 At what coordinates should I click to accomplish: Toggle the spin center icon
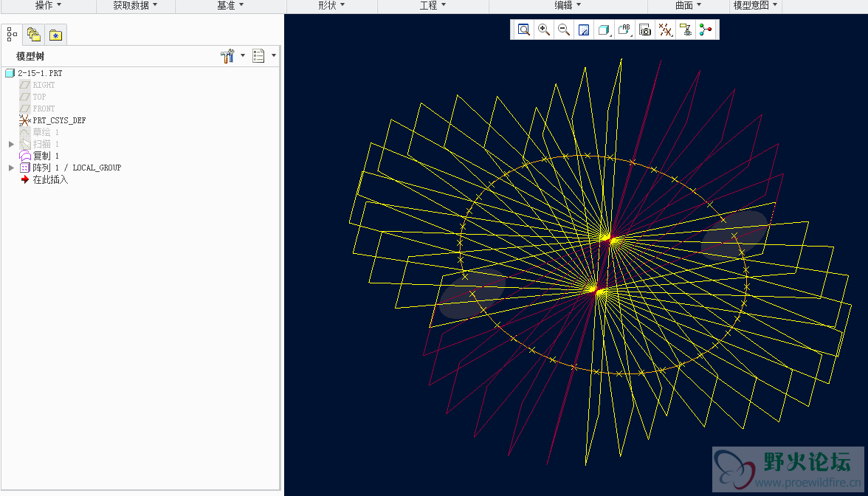[706, 30]
